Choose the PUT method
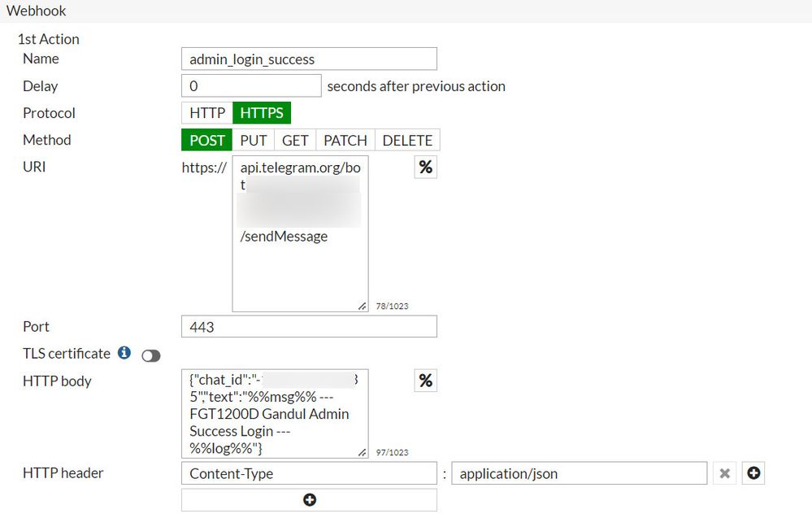This screenshot has height=531, width=812. click(x=254, y=140)
